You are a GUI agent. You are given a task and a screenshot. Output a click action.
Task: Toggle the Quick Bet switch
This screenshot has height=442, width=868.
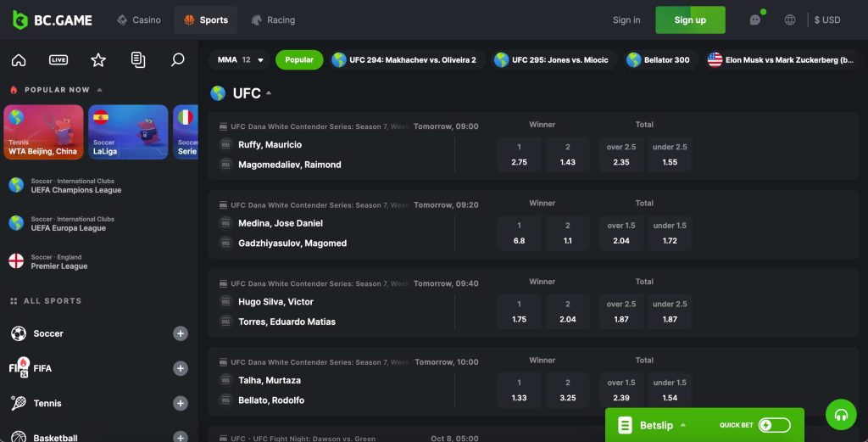pos(775,425)
